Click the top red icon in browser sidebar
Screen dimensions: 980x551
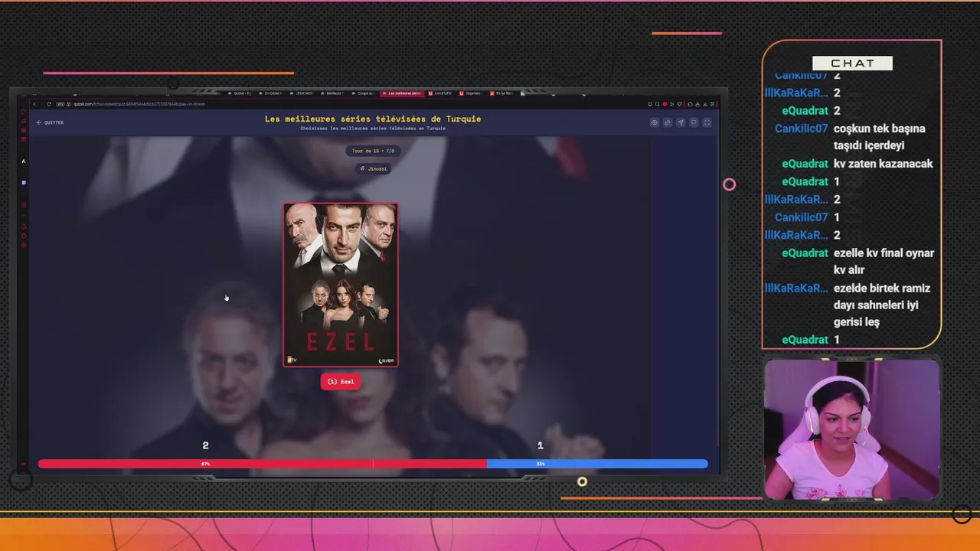click(x=23, y=111)
